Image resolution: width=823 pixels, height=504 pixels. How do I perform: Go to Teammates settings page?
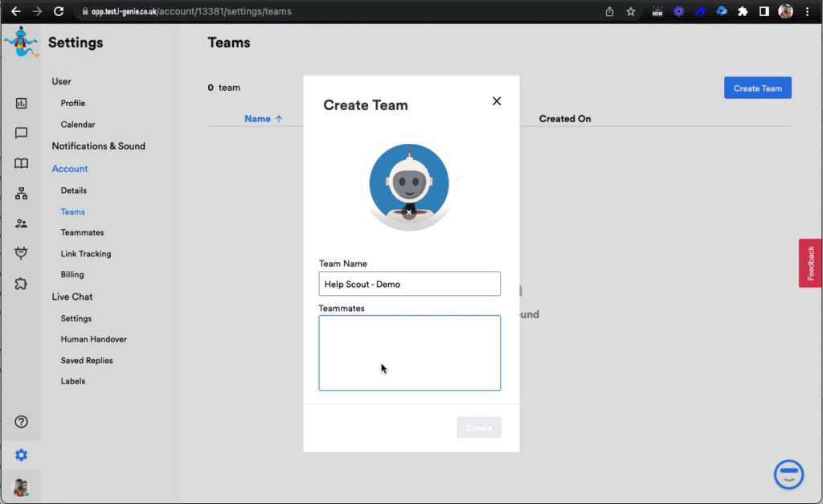pyautogui.click(x=82, y=232)
